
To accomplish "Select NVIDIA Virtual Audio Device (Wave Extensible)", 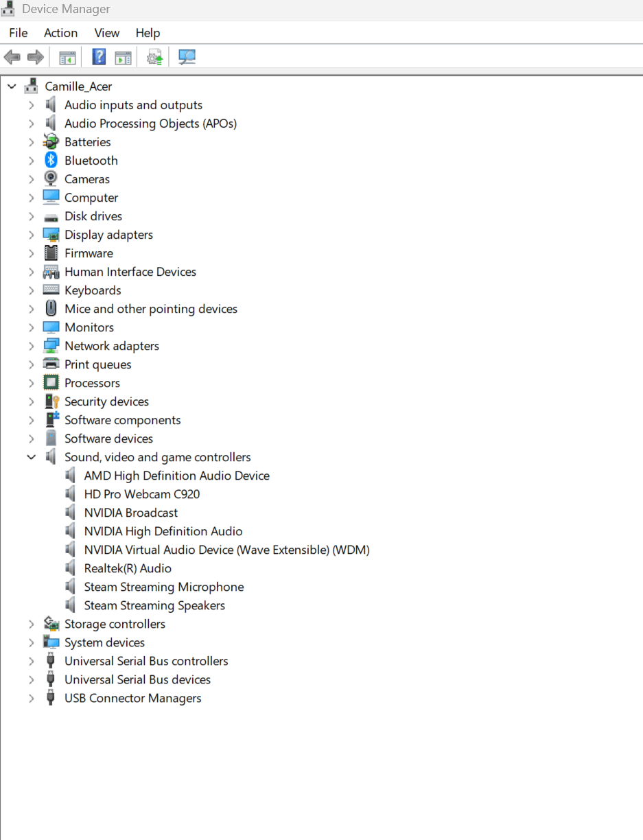I will pyautogui.click(x=227, y=550).
